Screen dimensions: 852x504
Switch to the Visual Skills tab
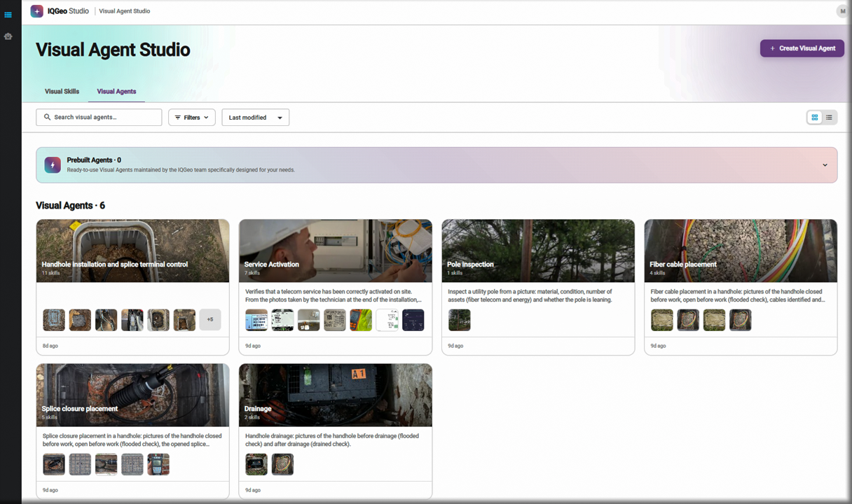[62, 92]
